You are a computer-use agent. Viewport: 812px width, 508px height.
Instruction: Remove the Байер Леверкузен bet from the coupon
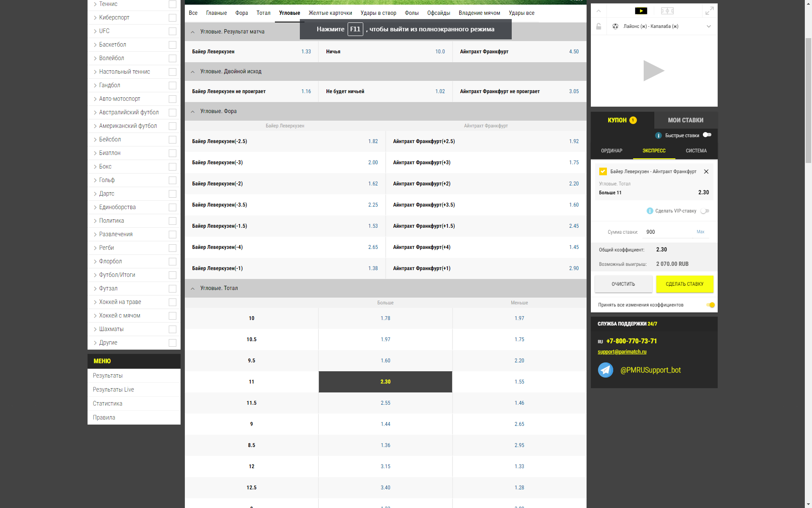(706, 171)
